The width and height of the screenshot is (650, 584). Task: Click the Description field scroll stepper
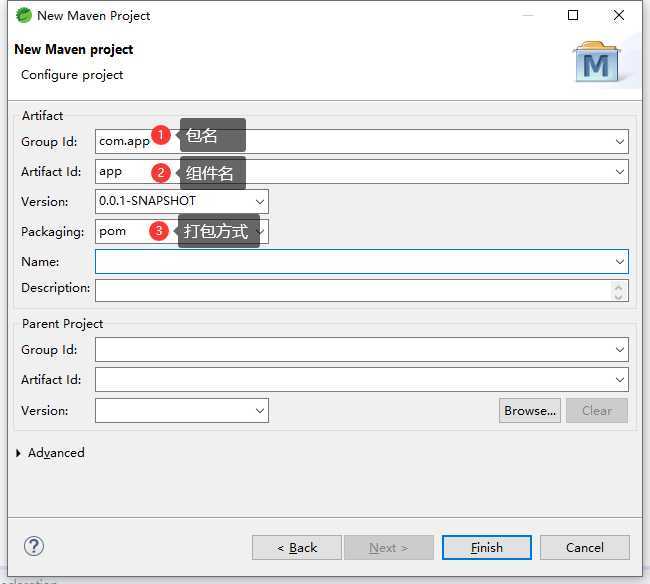click(618, 291)
